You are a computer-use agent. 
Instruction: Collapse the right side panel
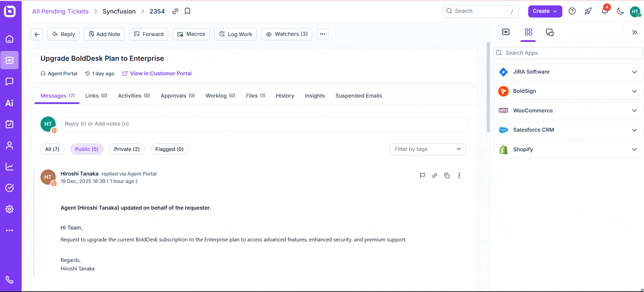635,32
